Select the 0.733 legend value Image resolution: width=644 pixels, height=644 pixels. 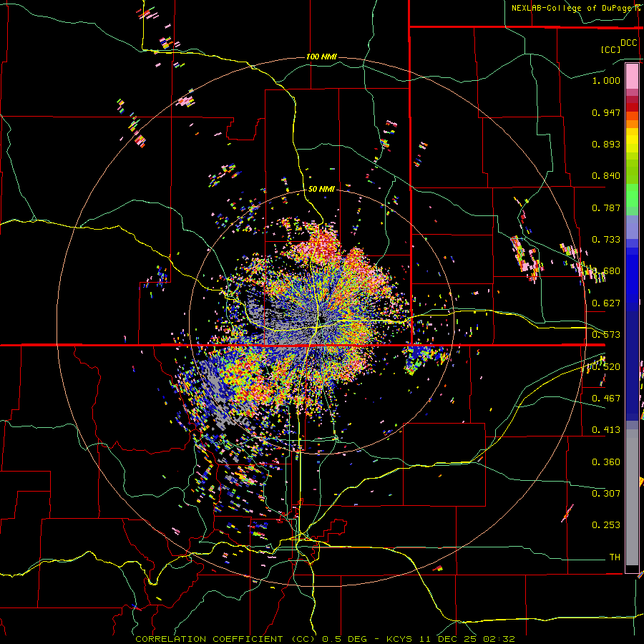pyautogui.click(x=606, y=240)
